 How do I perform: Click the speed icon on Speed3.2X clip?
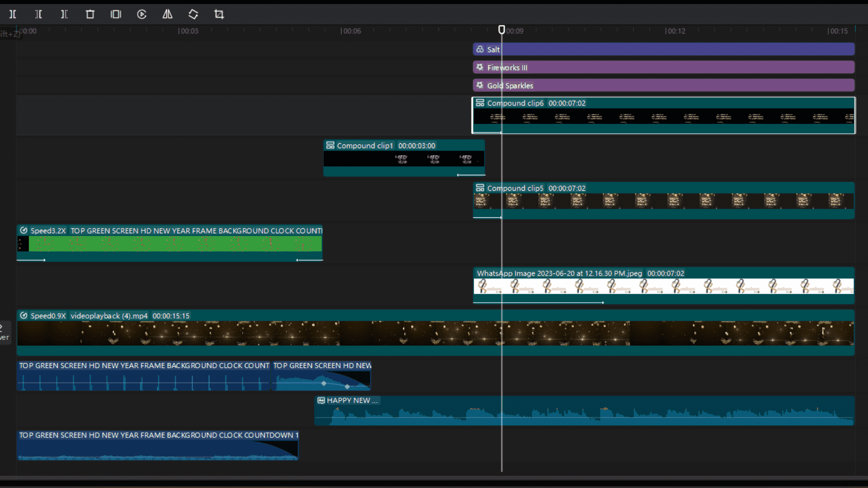(24, 230)
